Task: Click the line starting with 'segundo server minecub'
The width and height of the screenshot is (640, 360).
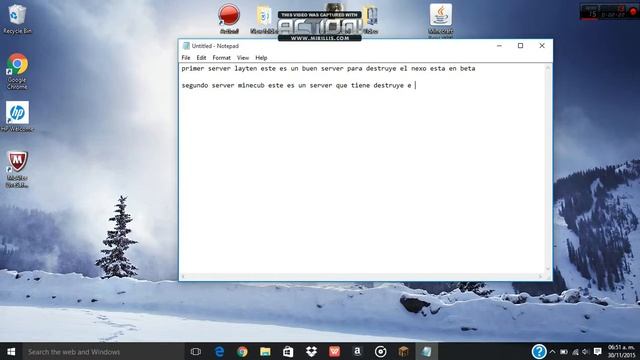Action: [x=297, y=85]
